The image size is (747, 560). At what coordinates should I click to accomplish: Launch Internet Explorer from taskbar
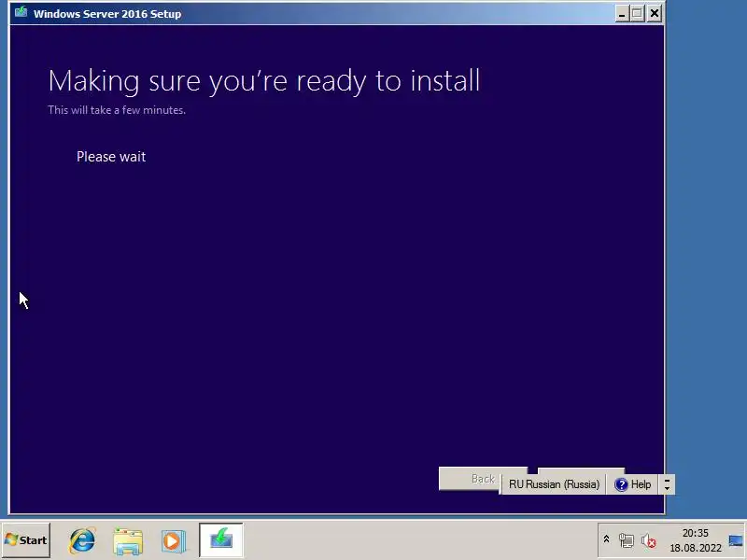82,540
